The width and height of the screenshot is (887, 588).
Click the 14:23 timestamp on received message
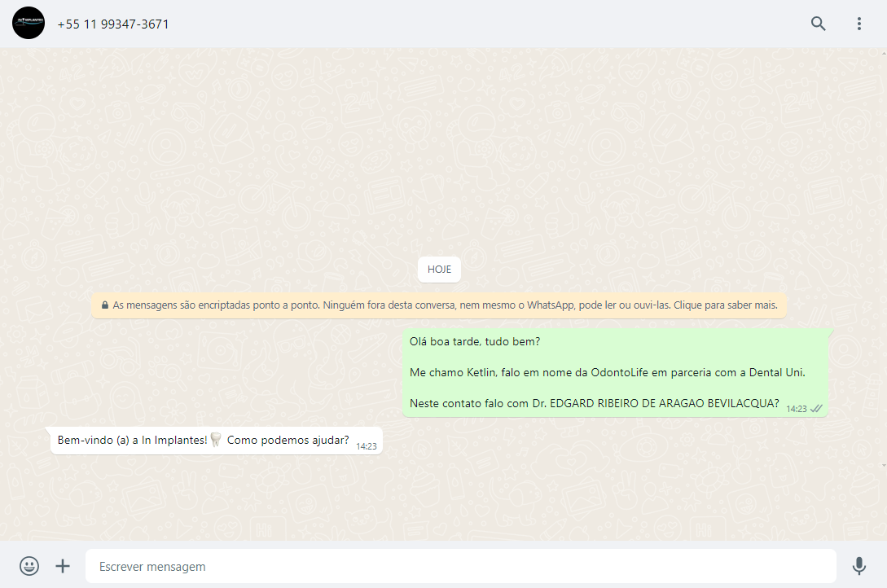click(x=366, y=446)
